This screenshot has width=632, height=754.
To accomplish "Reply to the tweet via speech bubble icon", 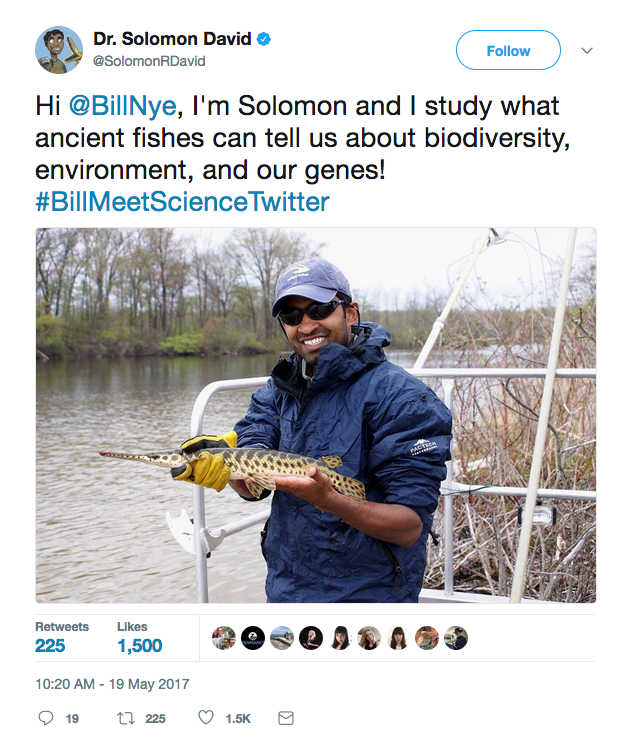I will point(45,718).
